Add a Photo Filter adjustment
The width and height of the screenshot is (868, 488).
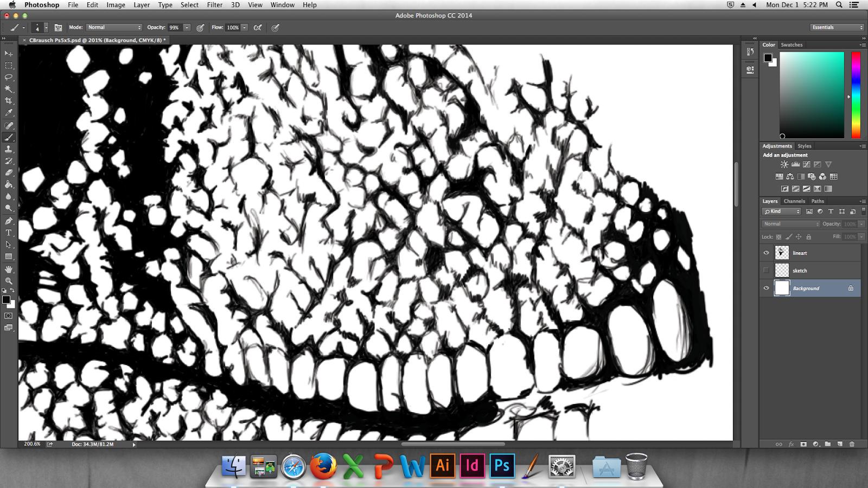point(812,176)
